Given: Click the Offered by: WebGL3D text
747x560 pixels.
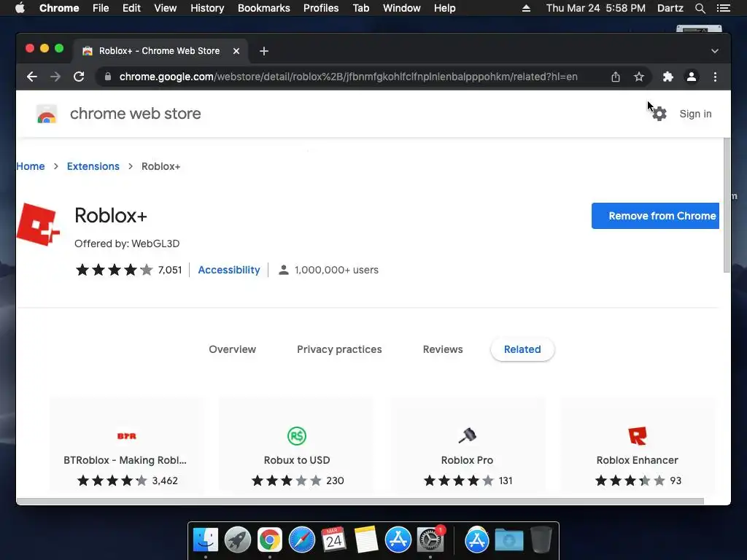Looking at the screenshot, I should point(127,244).
